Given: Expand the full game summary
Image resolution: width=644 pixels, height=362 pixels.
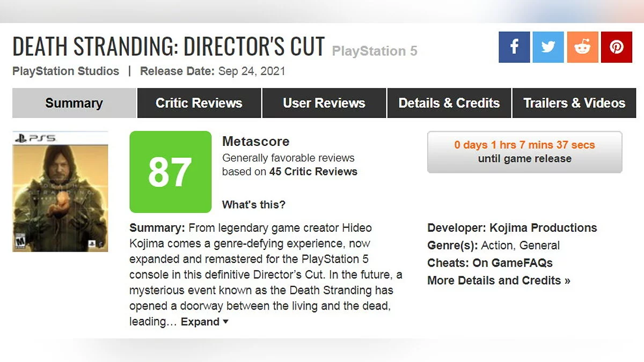Looking at the screenshot, I should [x=204, y=322].
